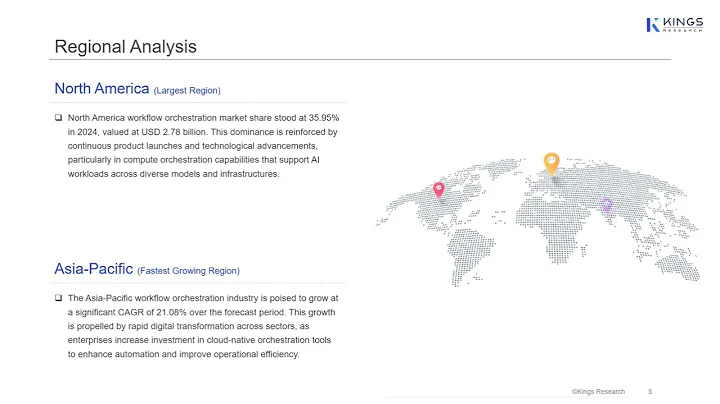Click the orange Europe map pin

(551, 164)
